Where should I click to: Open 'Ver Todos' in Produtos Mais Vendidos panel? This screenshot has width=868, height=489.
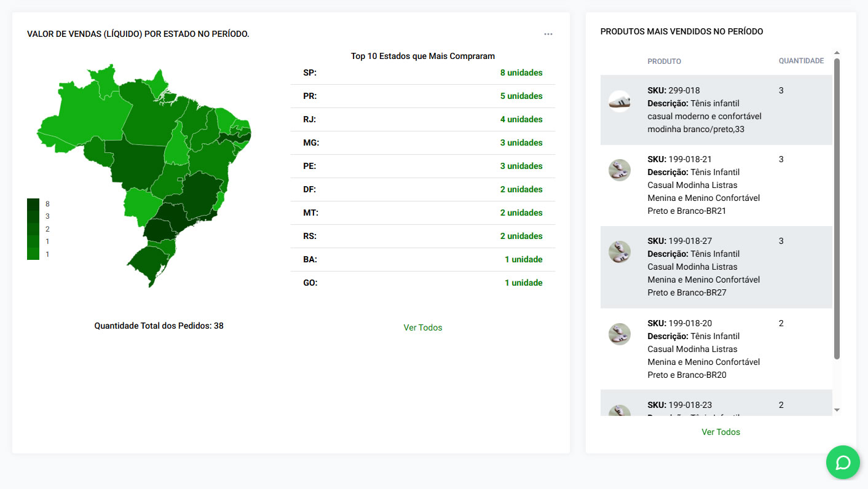click(x=720, y=432)
